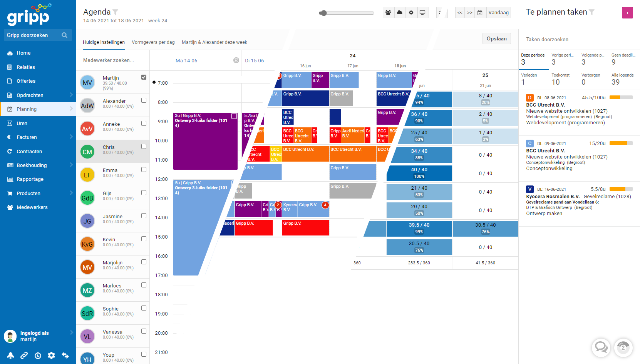Filter Te plannen taken with funnel icon
The width and height of the screenshot is (640, 364).
591,12
